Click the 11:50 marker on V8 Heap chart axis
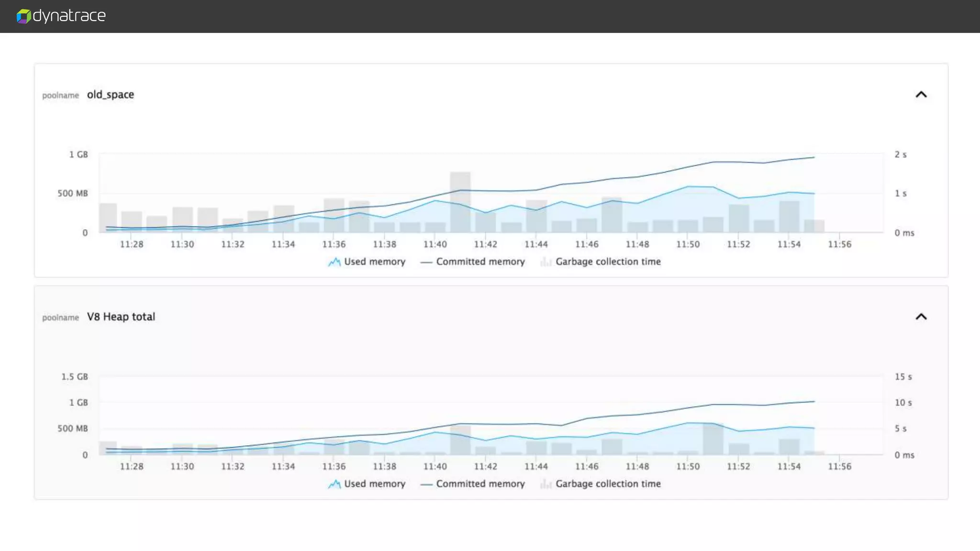This screenshot has width=980, height=551. pyautogui.click(x=688, y=466)
